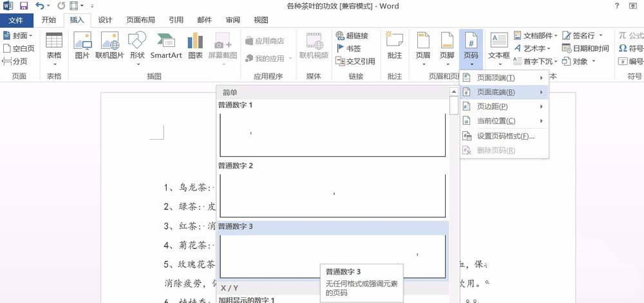Click the Word logo icon in title bar

point(8,6)
